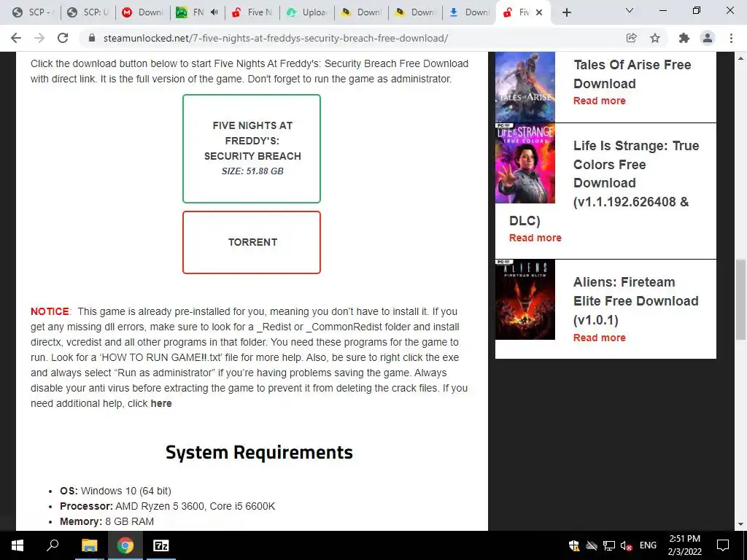Click the Five Nights At Freddy's download button
Viewport: 747px width, 560px height.
(x=252, y=149)
